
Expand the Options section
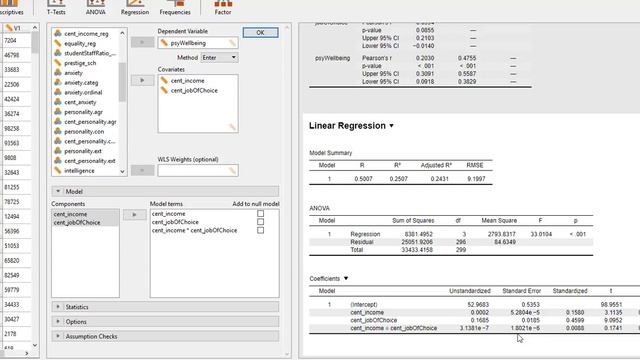click(165, 322)
